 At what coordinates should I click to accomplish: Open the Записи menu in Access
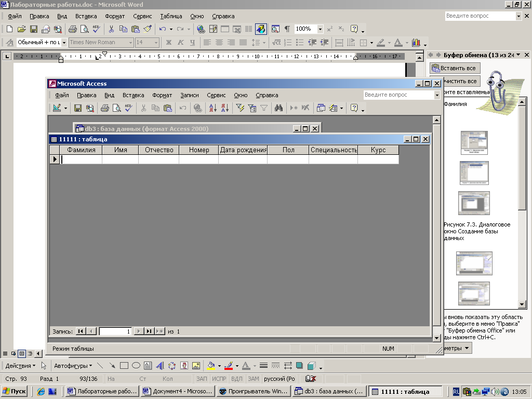coord(189,96)
